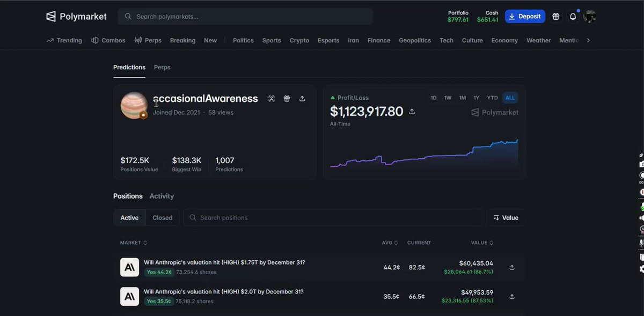Open the account avatar in the top bar
Screen dimensions: 644x316
click(x=590, y=17)
